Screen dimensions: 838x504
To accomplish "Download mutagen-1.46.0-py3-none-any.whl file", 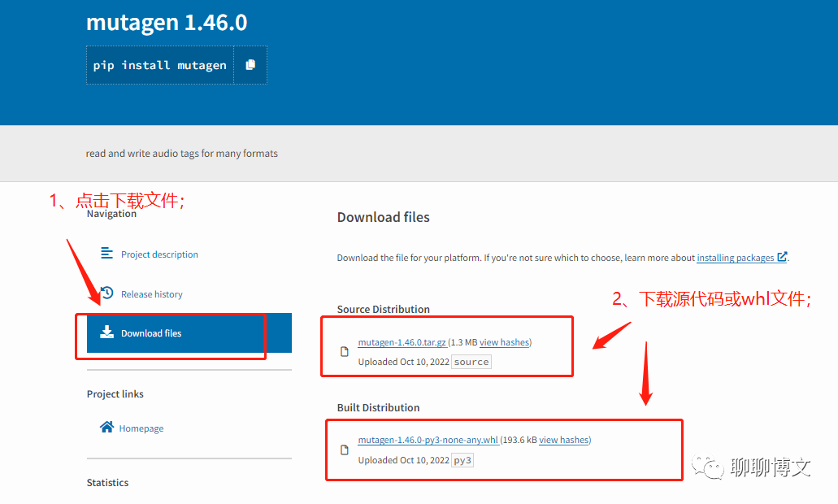I will (428, 440).
